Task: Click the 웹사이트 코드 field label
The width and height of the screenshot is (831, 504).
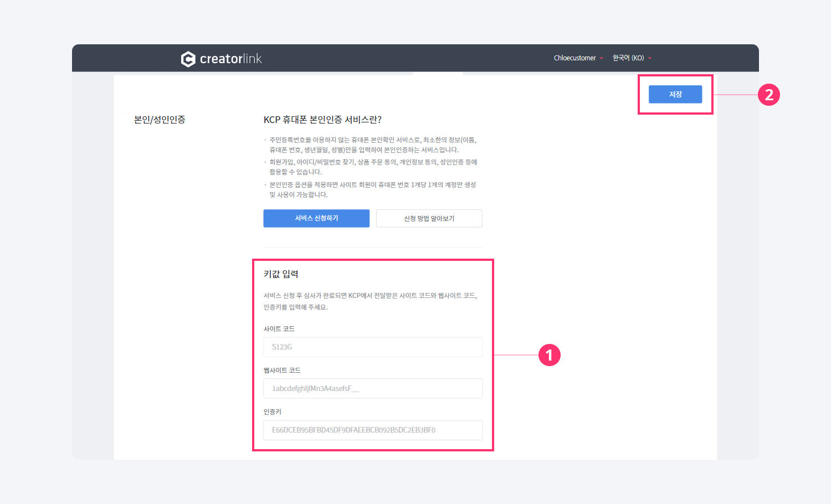Action: pos(282,371)
